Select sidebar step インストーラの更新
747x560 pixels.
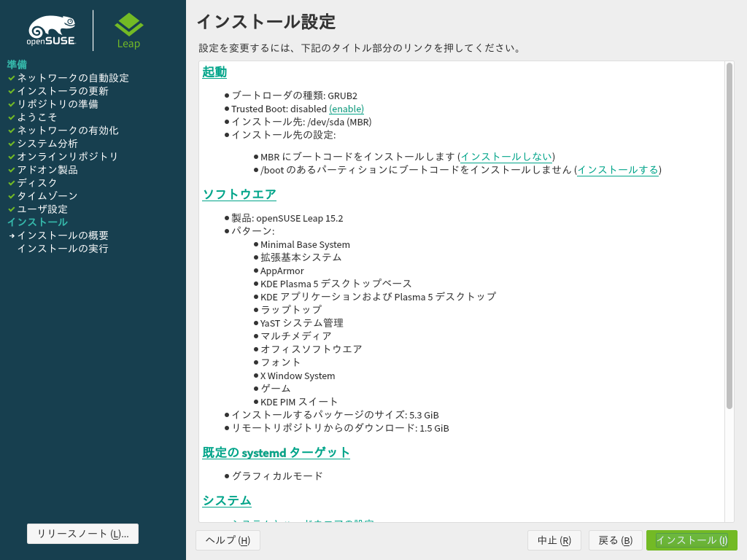pos(63,91)
